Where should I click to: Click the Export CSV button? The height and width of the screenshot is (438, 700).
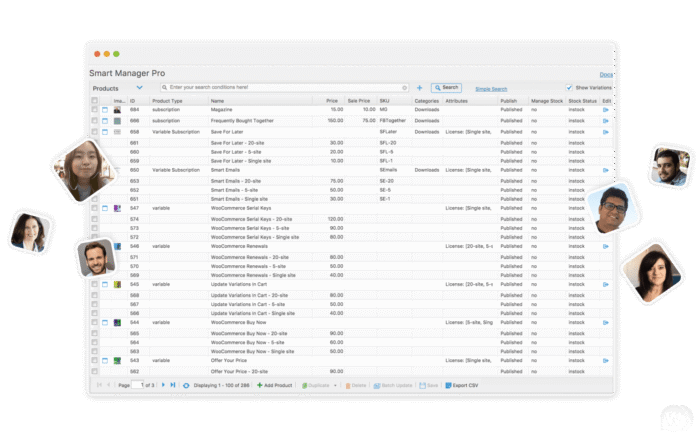pos(462,385)
